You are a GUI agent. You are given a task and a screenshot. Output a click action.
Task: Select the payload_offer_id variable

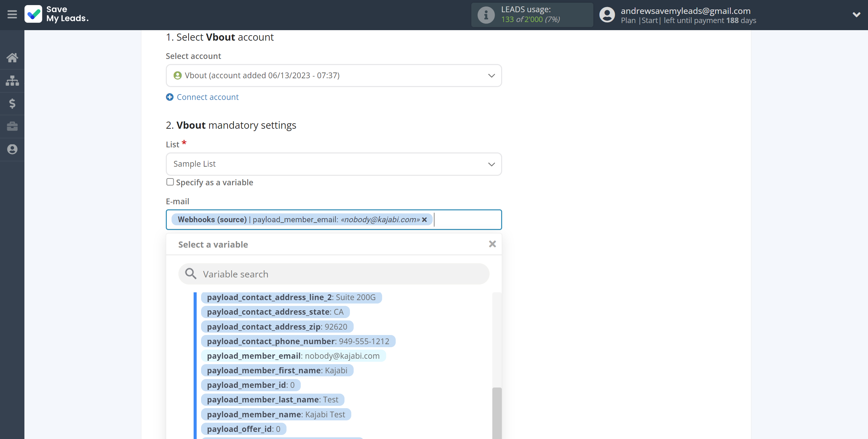point(243,429)
